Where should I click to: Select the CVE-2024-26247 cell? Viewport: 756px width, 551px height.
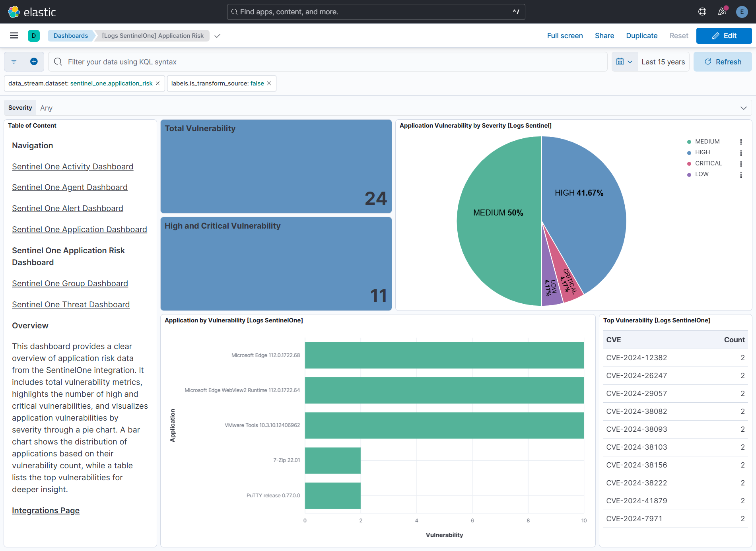point(636,376)
